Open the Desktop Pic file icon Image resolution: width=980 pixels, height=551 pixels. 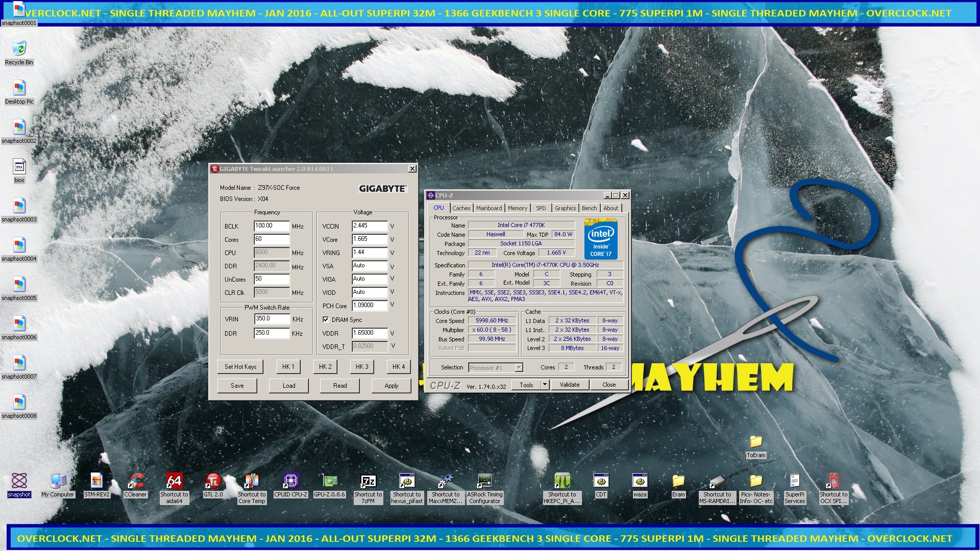pos(19,92)
